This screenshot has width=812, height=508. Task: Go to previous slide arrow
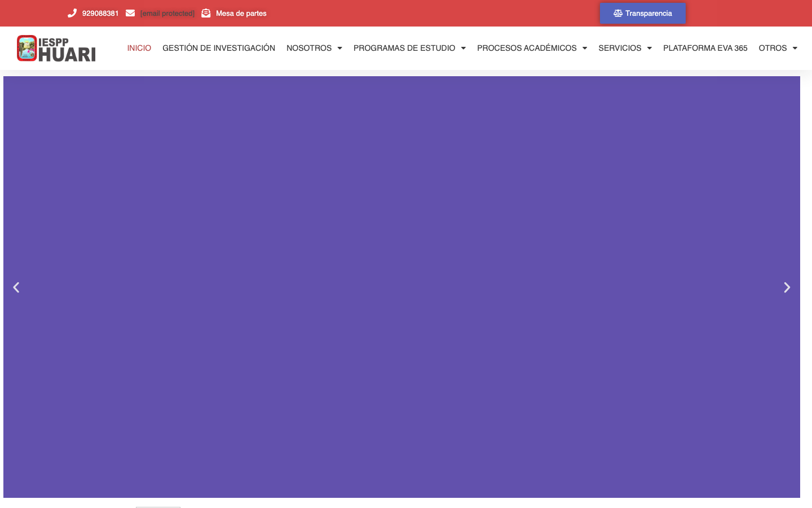(x=16, y=287)
